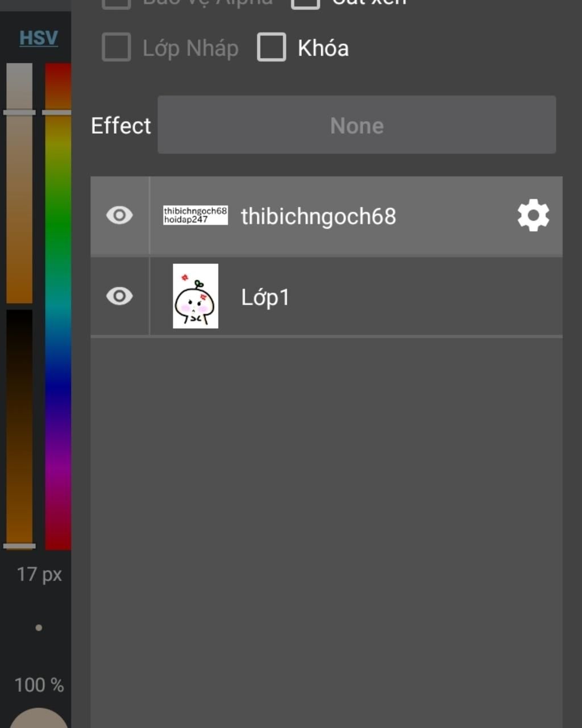Tap the current color circle swatch
582x728 pixels.
39,719
